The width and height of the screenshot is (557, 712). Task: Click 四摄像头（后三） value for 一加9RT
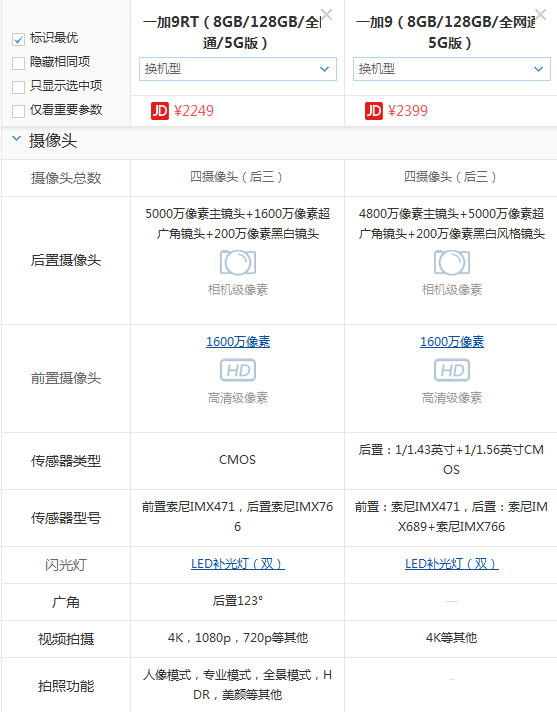coord(237,177)
